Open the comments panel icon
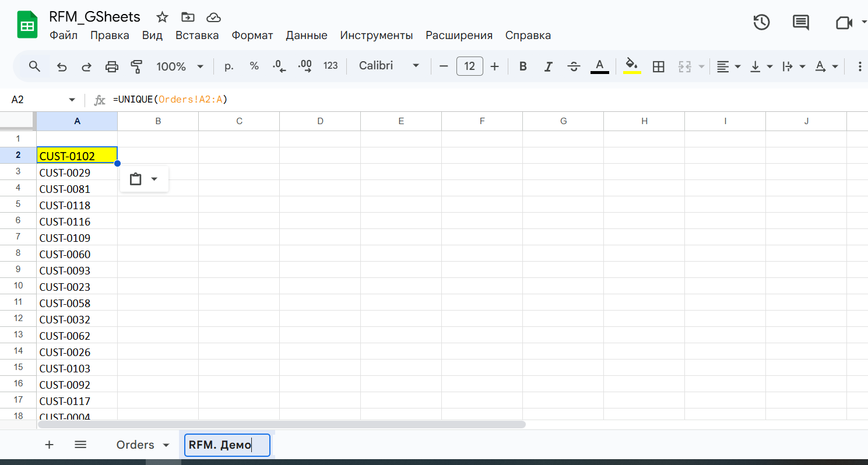 coord(800,23)
